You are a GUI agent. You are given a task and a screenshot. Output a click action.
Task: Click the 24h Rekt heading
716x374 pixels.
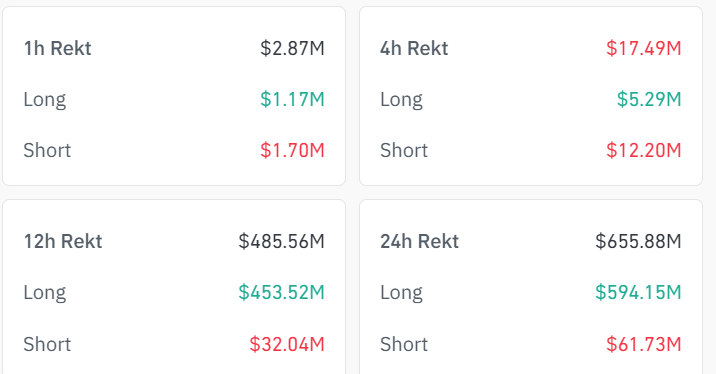[420, 242]
